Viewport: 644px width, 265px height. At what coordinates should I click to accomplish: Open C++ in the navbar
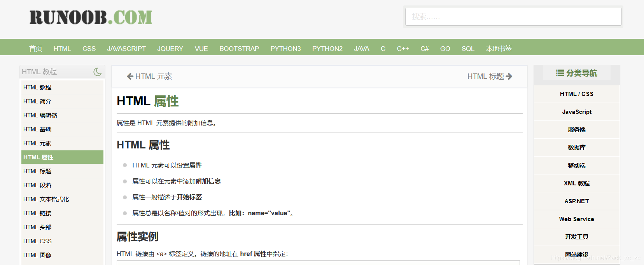[403, 49]
